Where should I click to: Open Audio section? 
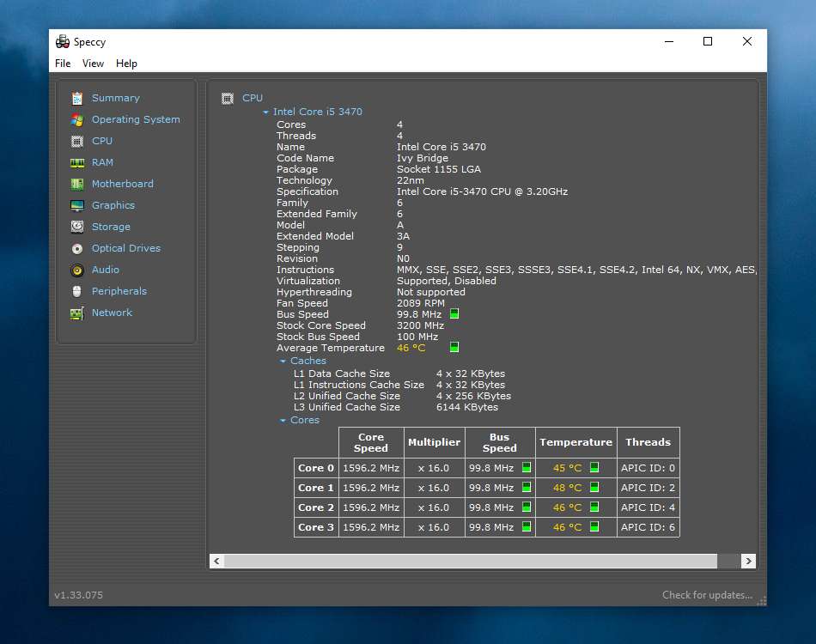(106, 270)
